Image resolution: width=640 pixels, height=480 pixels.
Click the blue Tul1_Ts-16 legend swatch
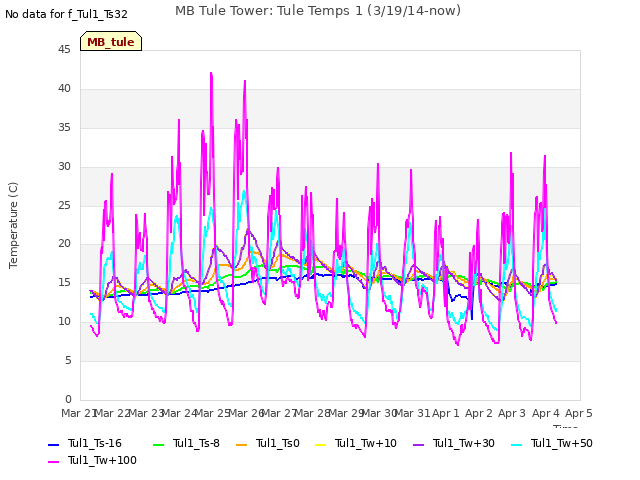click(53, 444)
